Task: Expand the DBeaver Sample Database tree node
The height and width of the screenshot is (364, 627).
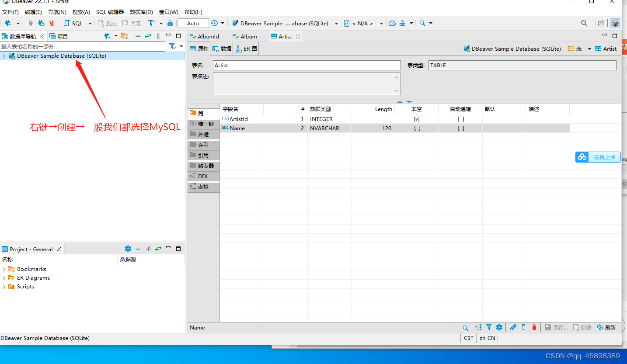Action: click(x=4, y=56)
